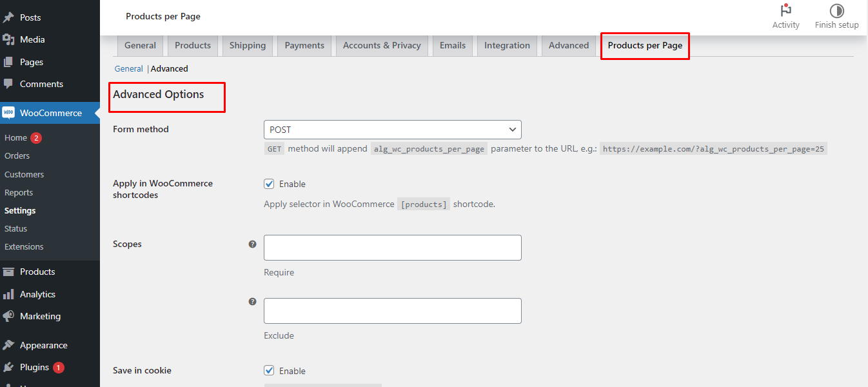Click the Form method label
Image resolution: width=868 pixels, height=387 pixels.
point(141,129)
